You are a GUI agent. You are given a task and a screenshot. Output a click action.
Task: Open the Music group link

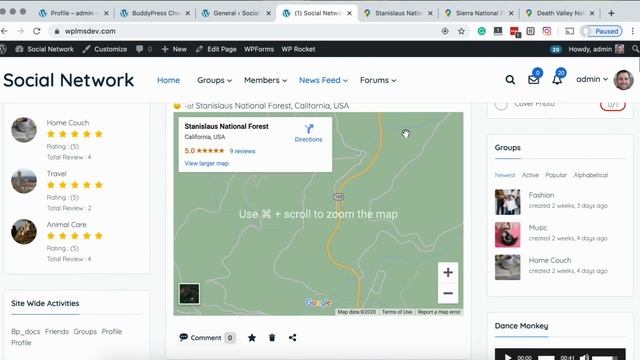(538, 228)
